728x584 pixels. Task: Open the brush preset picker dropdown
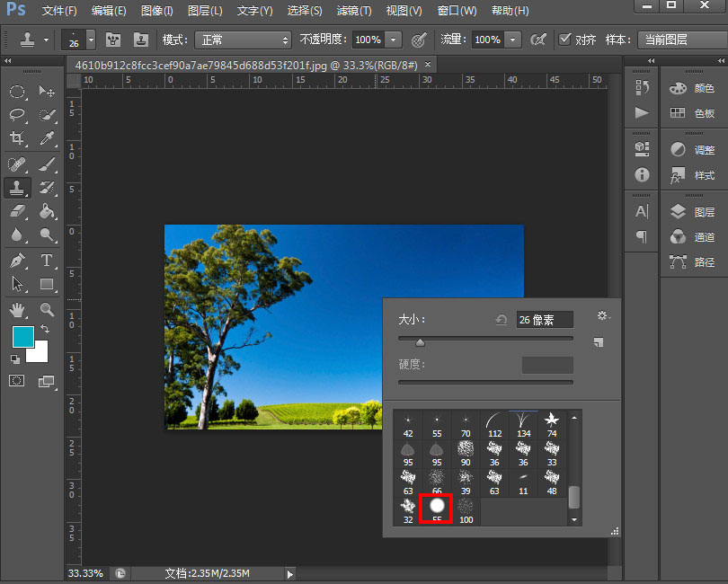pos(91,40)
